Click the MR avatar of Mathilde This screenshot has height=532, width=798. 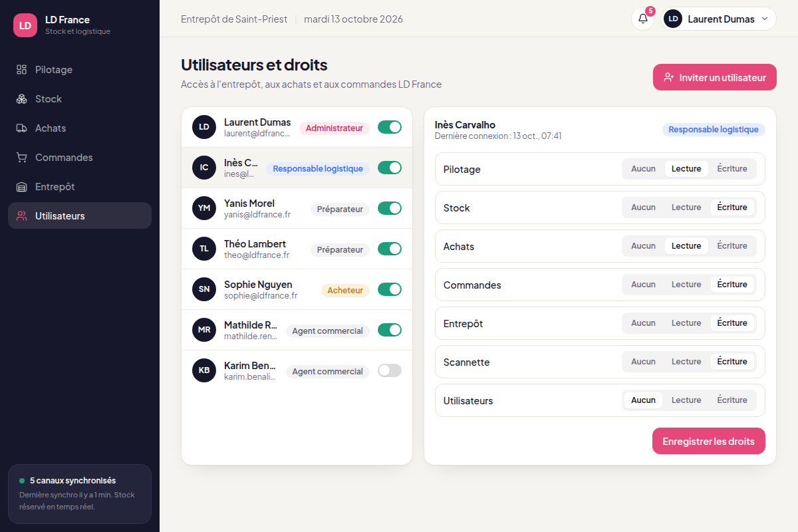click(204, 330)
